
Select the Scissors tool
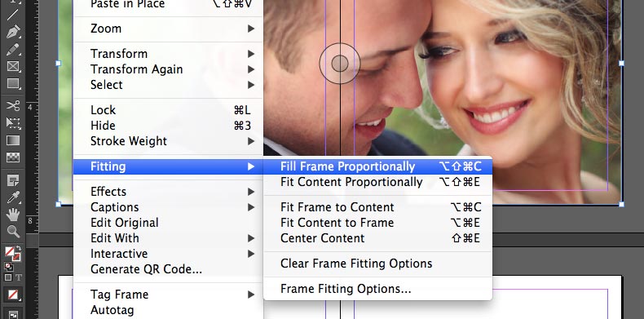pos(13,105)
